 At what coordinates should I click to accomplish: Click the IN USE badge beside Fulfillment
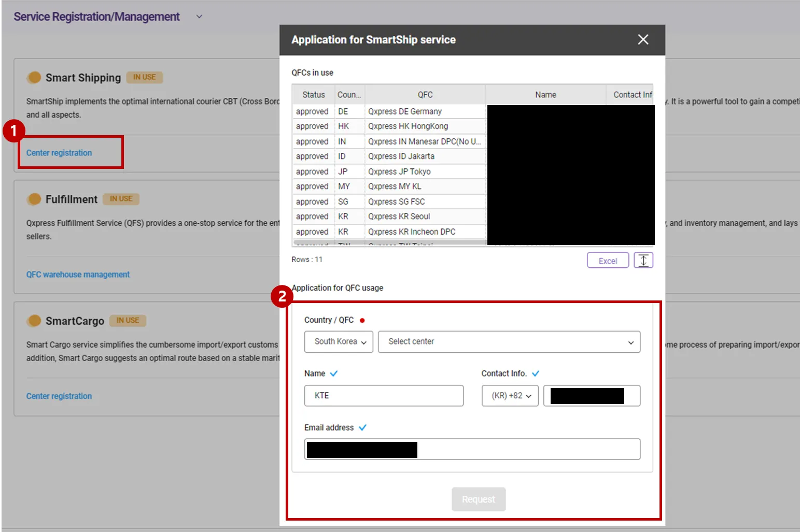coord(121,199)
